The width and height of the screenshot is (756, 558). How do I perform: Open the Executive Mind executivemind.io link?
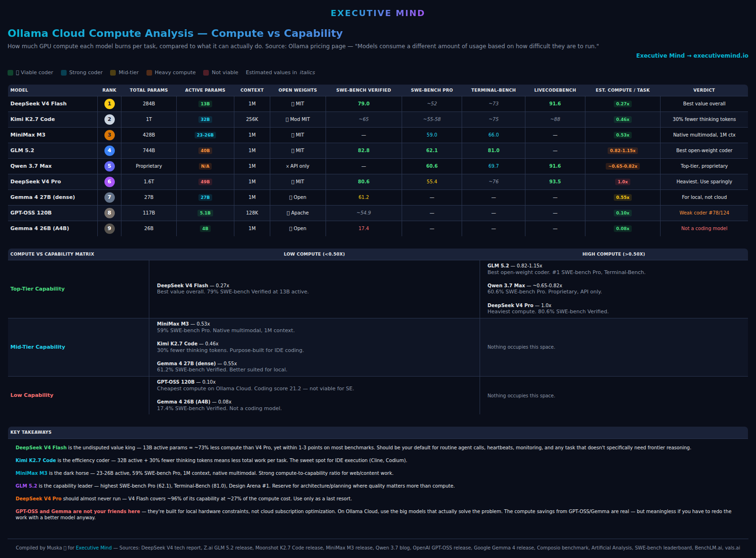[692, 56]
